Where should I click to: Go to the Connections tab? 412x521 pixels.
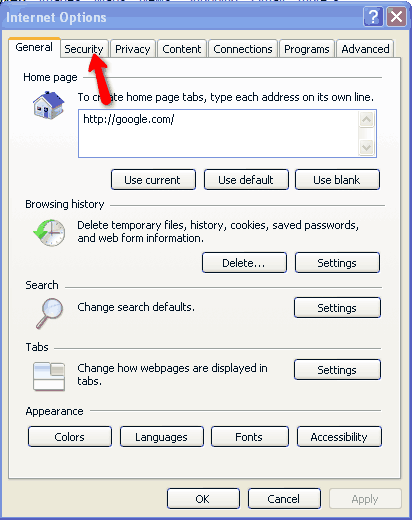tap(243, 49)
